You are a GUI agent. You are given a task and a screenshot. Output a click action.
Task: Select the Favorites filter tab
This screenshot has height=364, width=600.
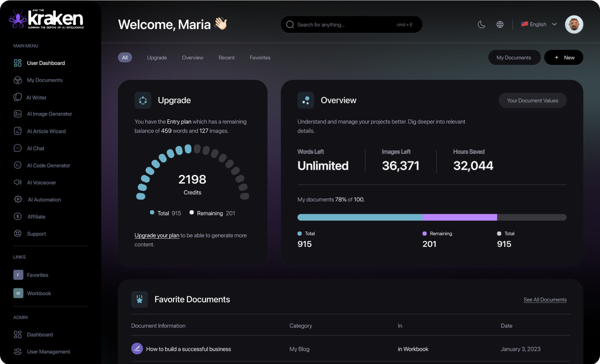[260, 58]
